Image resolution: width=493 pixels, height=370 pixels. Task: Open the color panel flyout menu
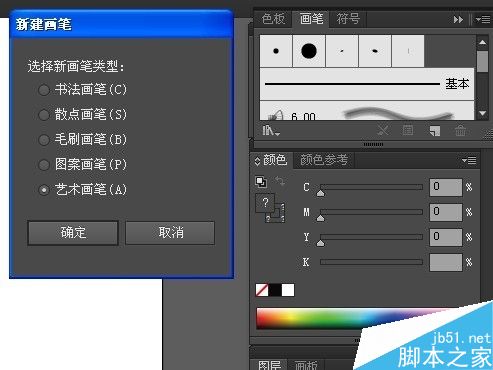469,161
